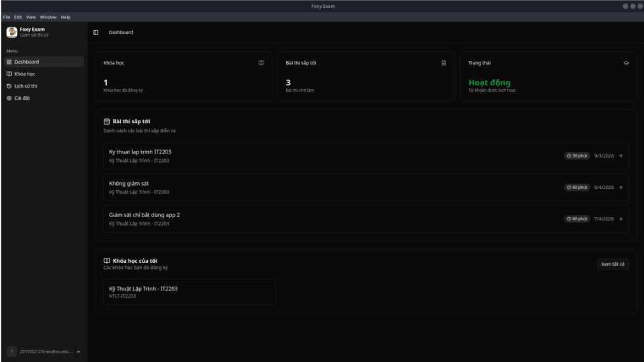Open Dashboard in the sidebar menu
644x362 pixels.
(x=44, y=62)
